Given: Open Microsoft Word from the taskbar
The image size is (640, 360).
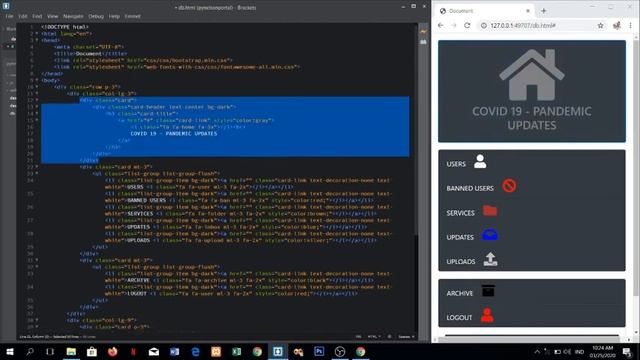Looking at the screenshot, I should pos(174,351).
